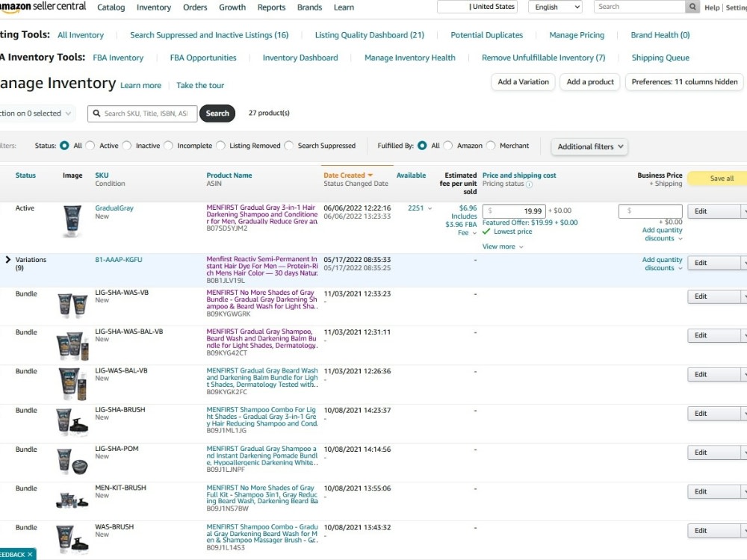Open the English language dropdown
The height and width of the screenshot is (560, 747).
(556, 7)
